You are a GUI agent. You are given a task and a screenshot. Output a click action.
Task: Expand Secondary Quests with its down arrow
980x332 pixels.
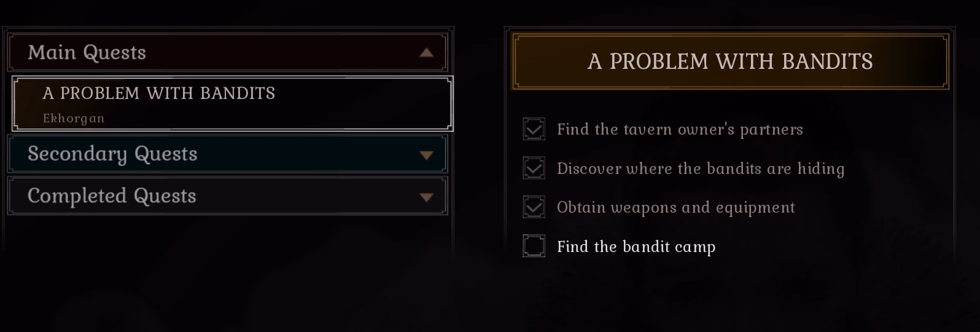coord(426,156)
